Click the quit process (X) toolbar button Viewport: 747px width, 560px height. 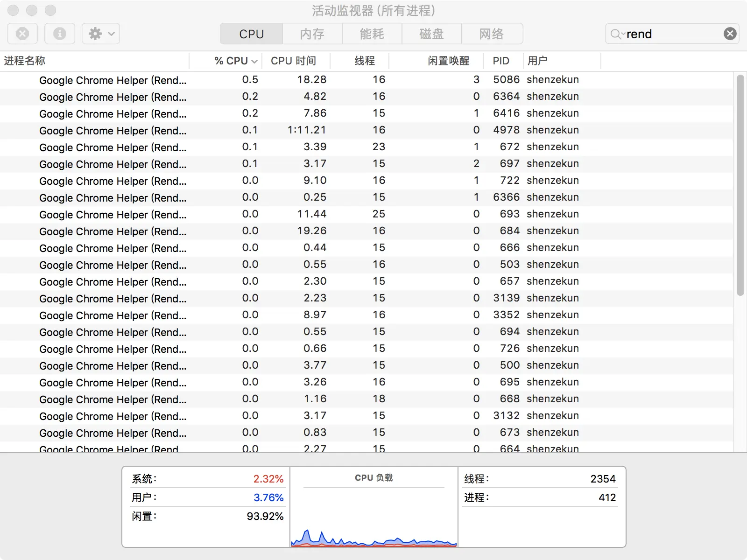click(x=22, y=34)
